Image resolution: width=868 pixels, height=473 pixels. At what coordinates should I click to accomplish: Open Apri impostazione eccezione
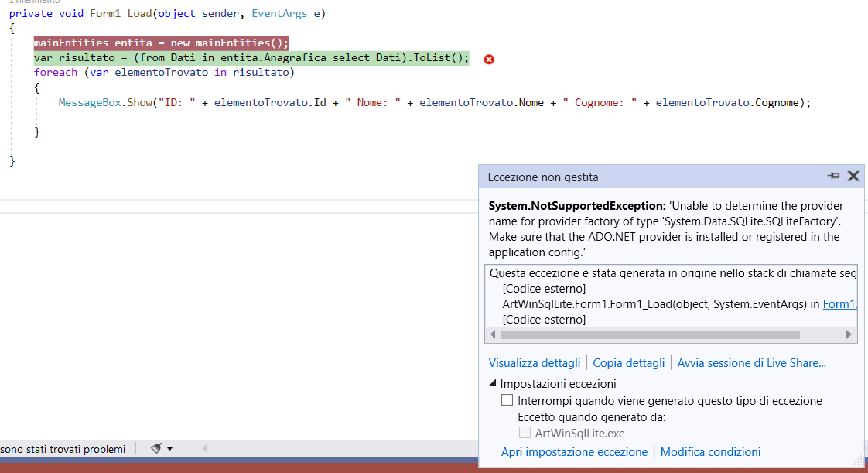574,452
